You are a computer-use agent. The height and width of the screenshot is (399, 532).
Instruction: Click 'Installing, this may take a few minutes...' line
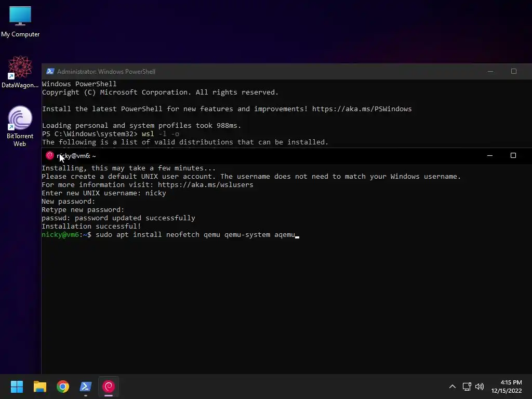[x=129, y=168]
